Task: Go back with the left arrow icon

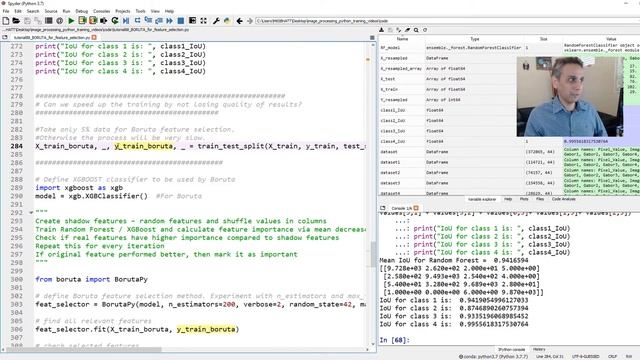Action: click(240, 21)
